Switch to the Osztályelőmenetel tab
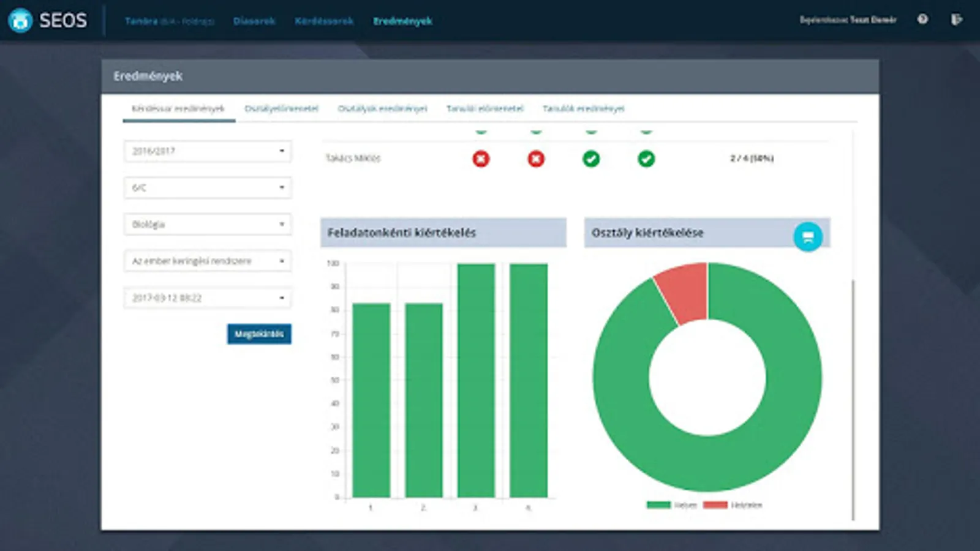Viewport: 980px width, 551px height. tap(281, 109)
